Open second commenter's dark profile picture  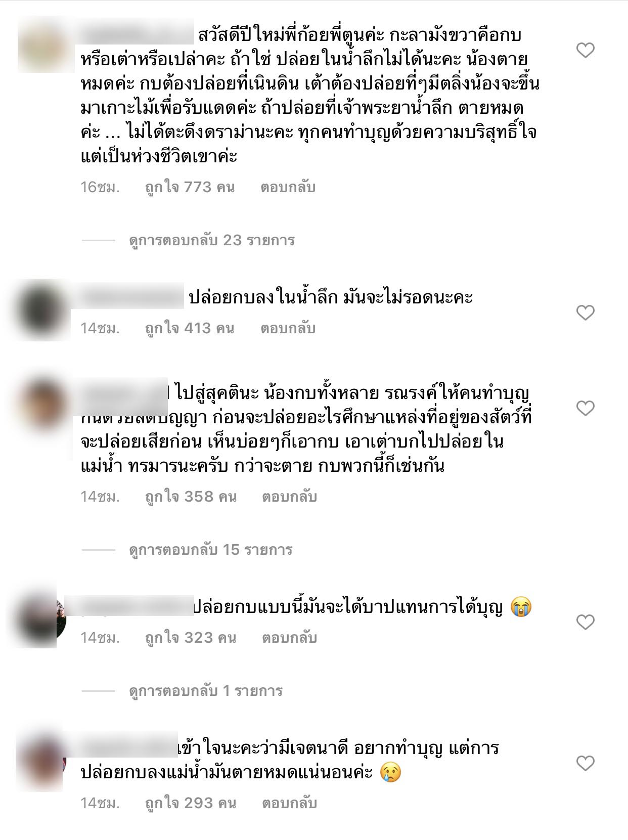(42, 310)
